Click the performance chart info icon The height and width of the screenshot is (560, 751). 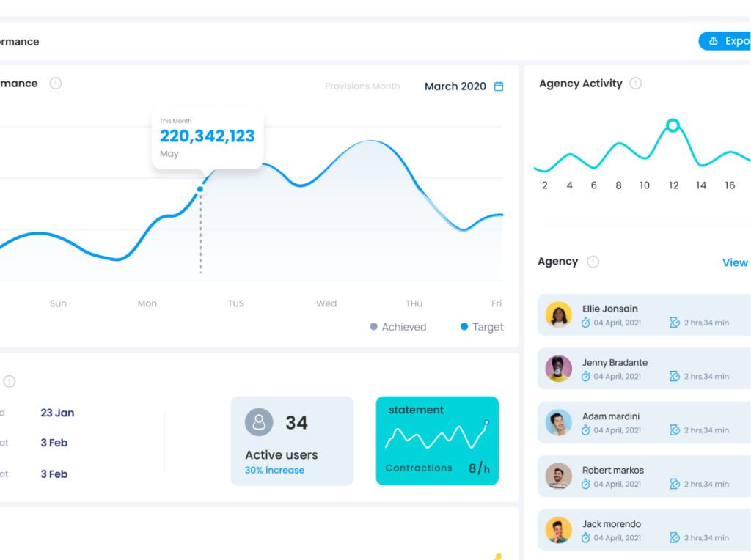56,84
